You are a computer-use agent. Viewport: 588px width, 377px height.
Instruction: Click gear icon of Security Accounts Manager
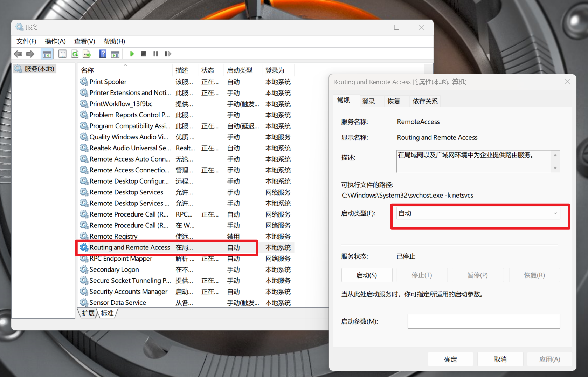pos(84,292)
